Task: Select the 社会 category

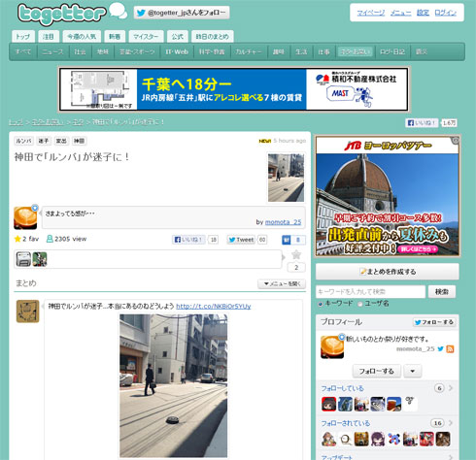Action: (x=80, y=51)
